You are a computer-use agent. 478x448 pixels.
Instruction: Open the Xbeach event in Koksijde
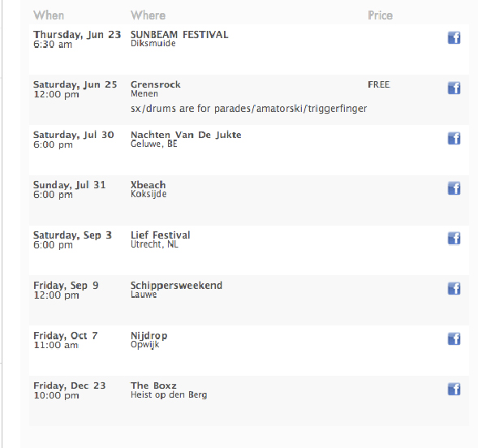point(149,185)
